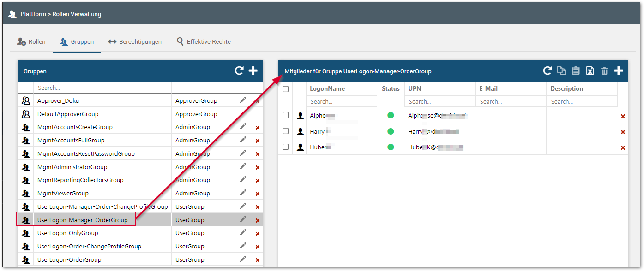Check the box for member Hubert
The image size is (644, 271).
(285, 147)
